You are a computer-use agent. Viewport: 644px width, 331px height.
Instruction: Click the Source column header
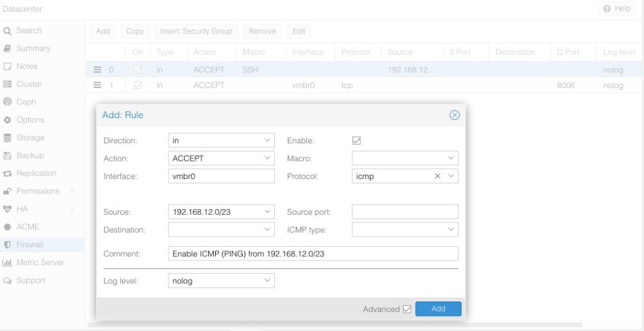coord(413,52)
